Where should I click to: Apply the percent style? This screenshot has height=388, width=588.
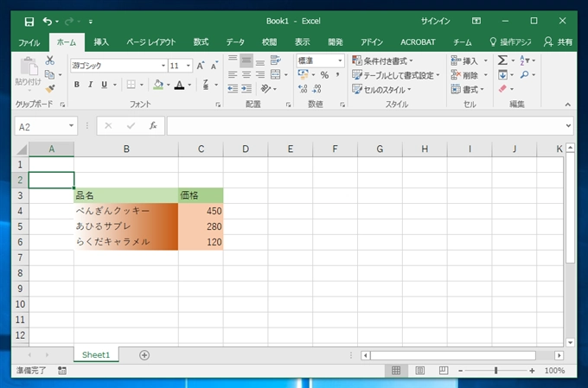click(x=324, y=75)
